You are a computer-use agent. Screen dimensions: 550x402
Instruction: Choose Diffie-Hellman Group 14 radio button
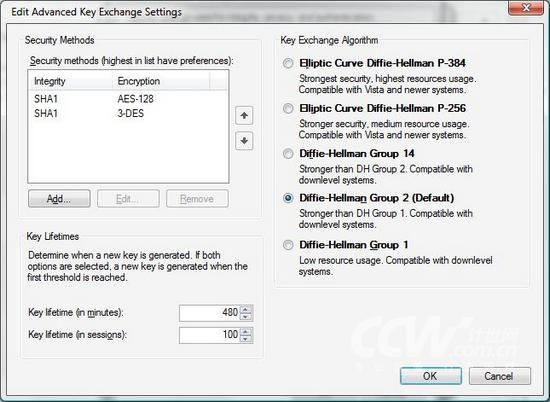(x=288, y=154)
